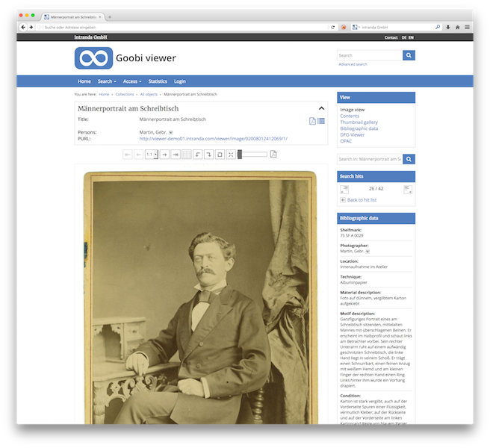Expand the Search menu in the blue nav bar
Image resolution: width=490 pixels, height=448 pixels.
coord(107,81)
